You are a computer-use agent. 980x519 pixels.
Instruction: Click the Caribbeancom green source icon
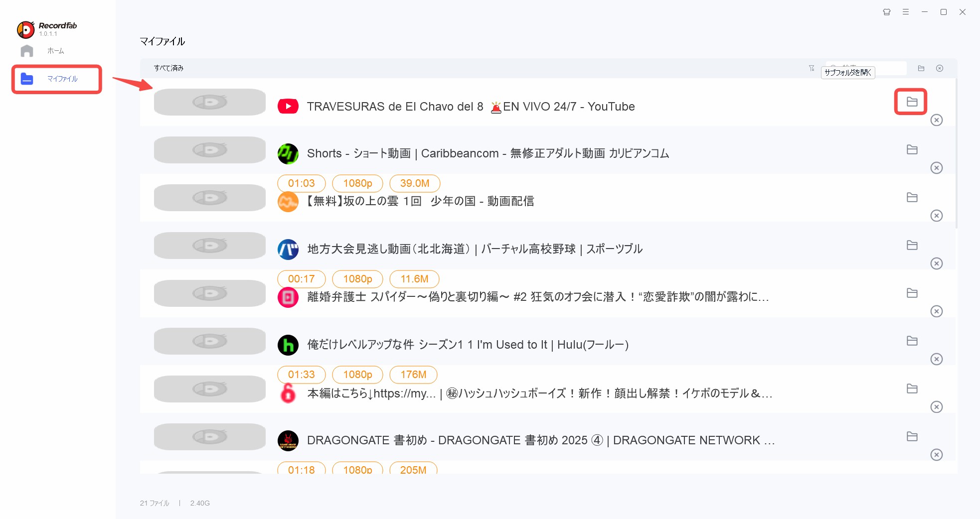288,154
